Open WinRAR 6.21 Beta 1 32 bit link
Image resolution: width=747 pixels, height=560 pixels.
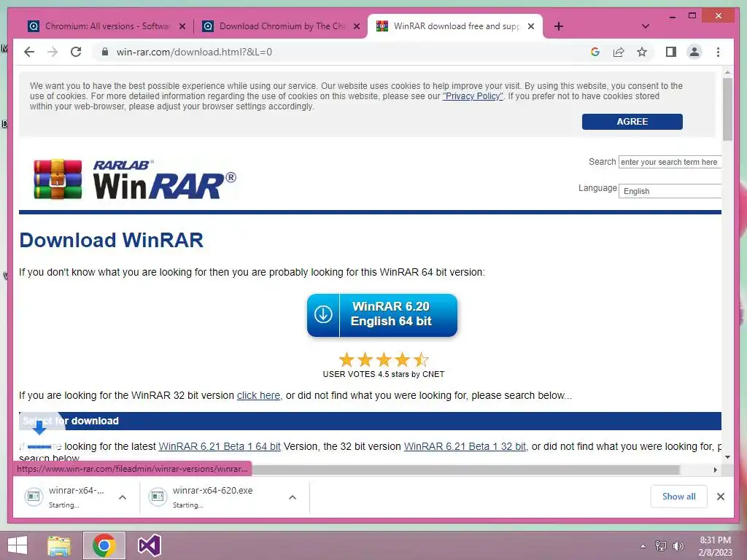tap(465, 446)
